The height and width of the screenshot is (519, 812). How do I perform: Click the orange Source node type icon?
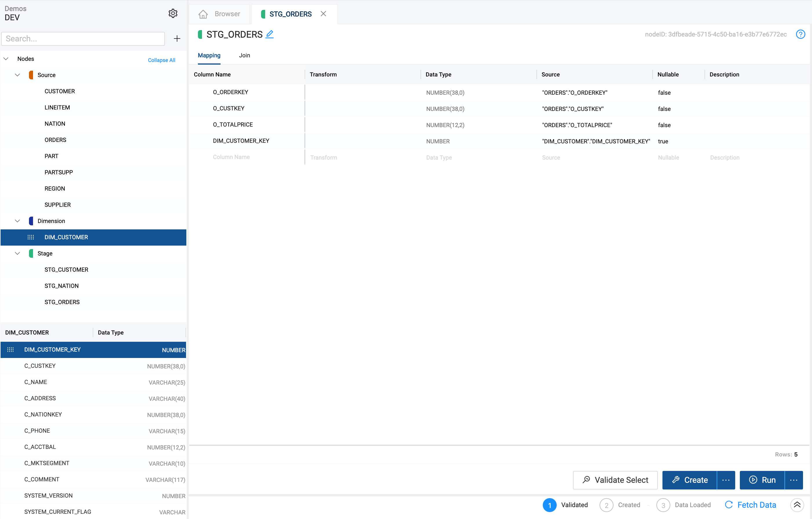(x=31, y=75)
